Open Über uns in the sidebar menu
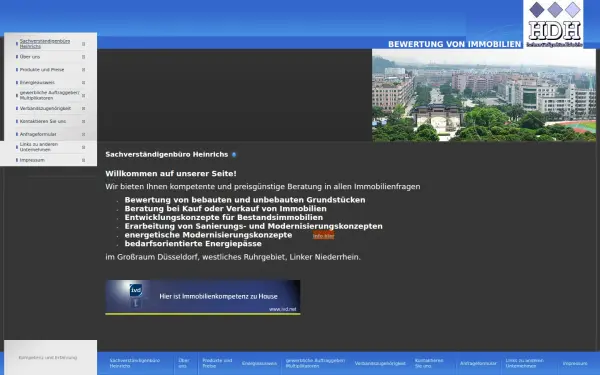Viewport: 600px width, 375px height. [x=30, y=57]
